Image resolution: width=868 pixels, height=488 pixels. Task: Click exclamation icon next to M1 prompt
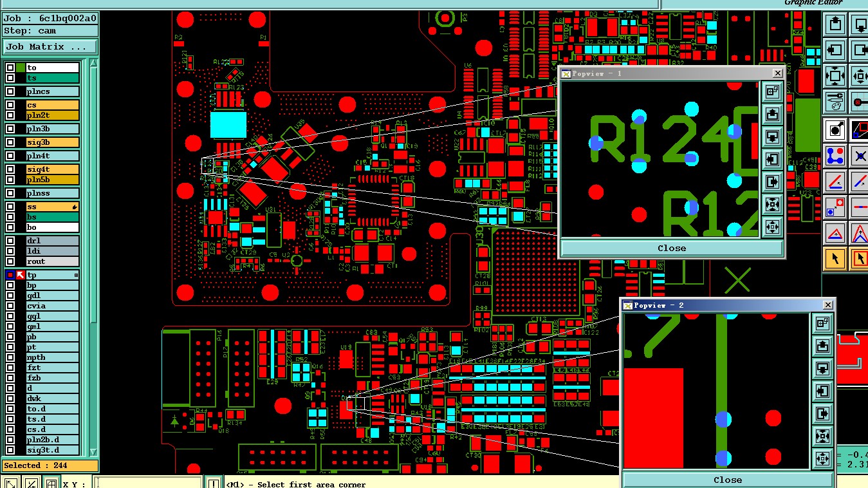coord(214,482)
